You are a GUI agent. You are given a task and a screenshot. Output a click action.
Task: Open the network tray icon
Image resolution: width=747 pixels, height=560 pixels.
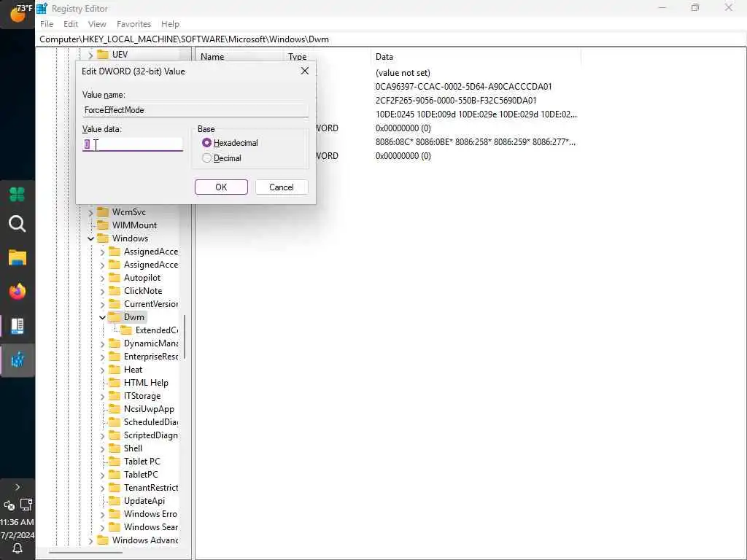(x=26, y=505)
